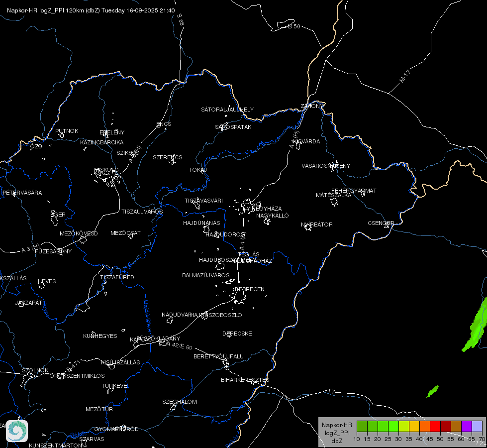487x448 pixels.
Task: Click the DERECSKE town label
Action: click(x=237, y=334)
